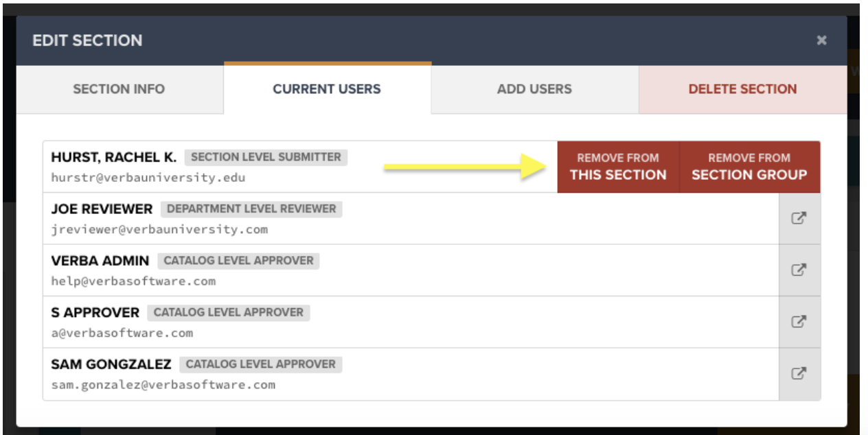868x435 pixels.
Task: Click email jreviewer@verbauniversity.com
Action: click(x=159, y=229)
